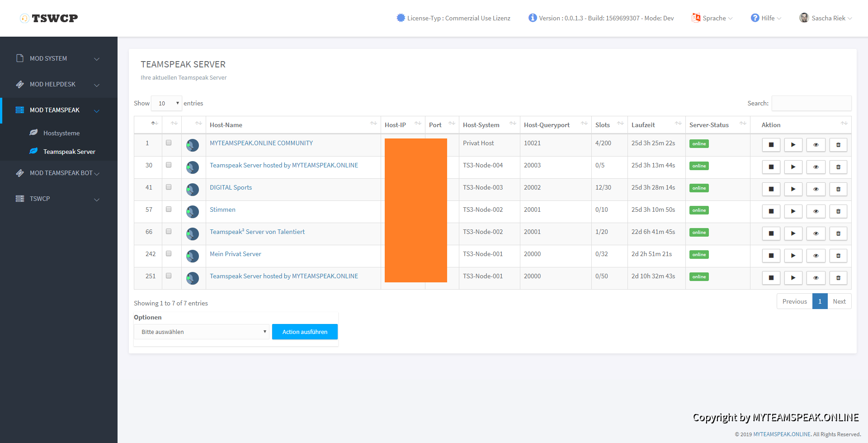Click the 'Action ausführen' button

[305, 332]
